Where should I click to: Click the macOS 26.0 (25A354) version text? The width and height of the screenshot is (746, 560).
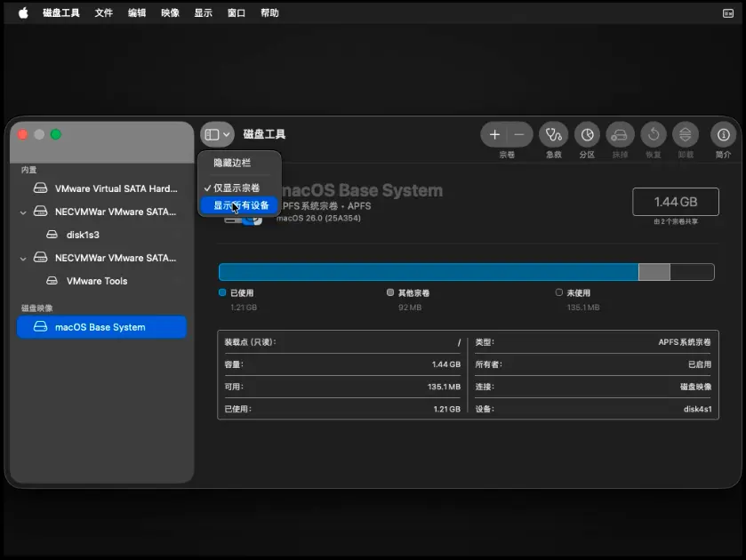(x=319, y=218)
